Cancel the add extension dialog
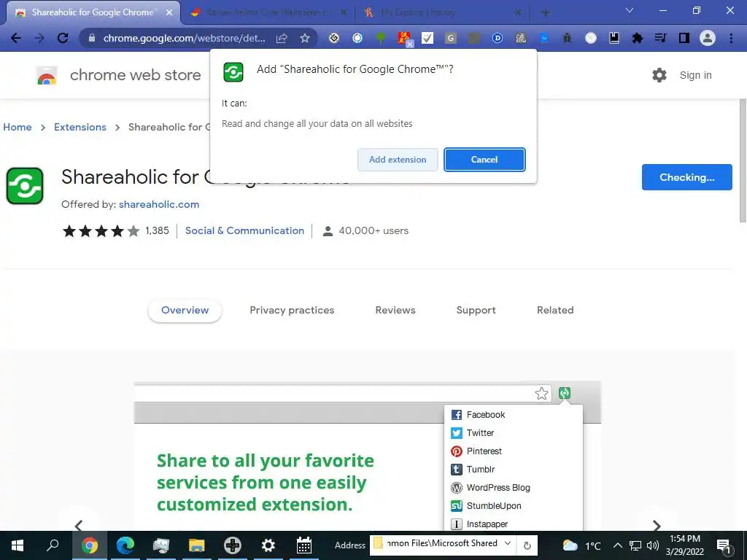This screenshot has height=560, width=747. click(x=484, y=160)
